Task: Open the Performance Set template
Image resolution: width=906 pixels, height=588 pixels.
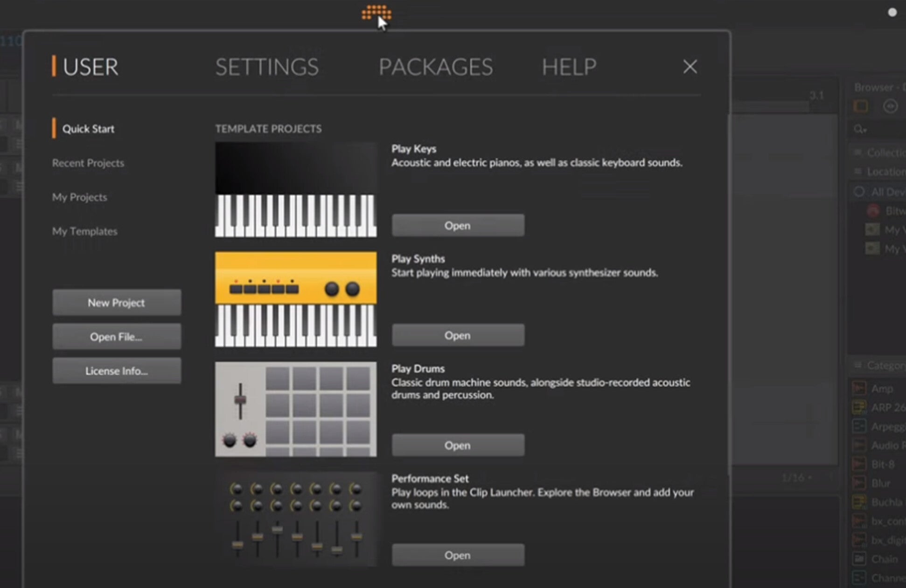Action: coord(458,555)
